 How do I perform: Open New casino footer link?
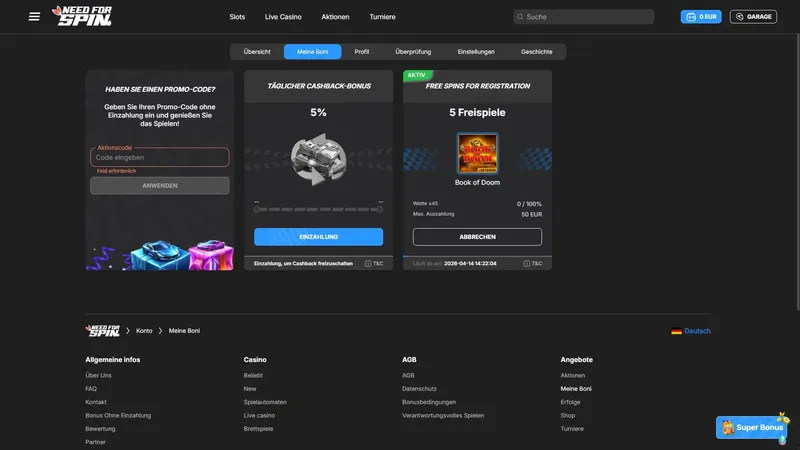[x=249, y=389]
